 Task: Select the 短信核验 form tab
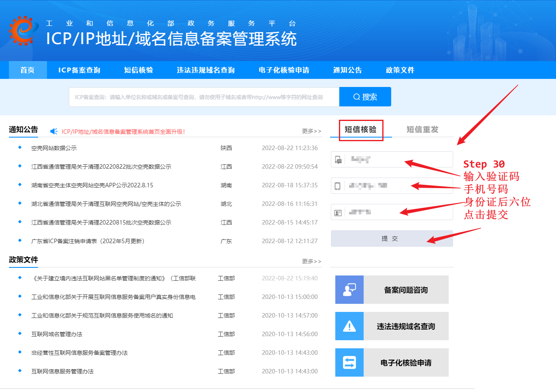[361, 129]
